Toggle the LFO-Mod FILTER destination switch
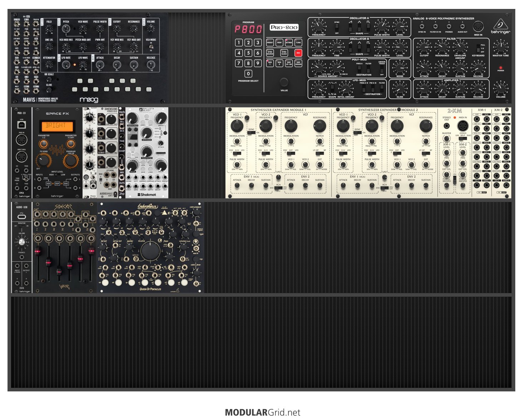526x420 pixels. (382, 88)
